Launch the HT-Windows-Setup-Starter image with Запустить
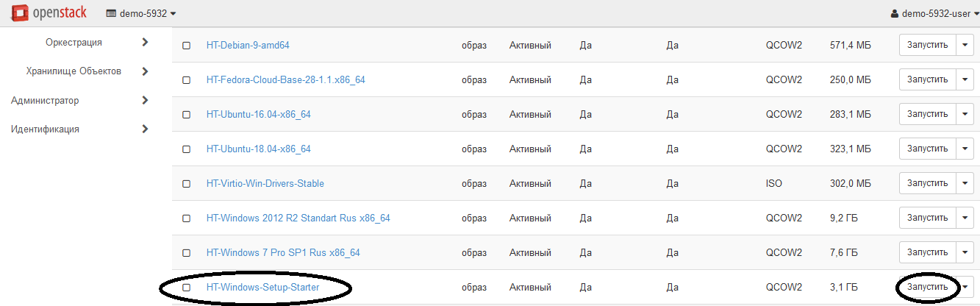This screenshot has width=980, height=306. tap(927, 287)
